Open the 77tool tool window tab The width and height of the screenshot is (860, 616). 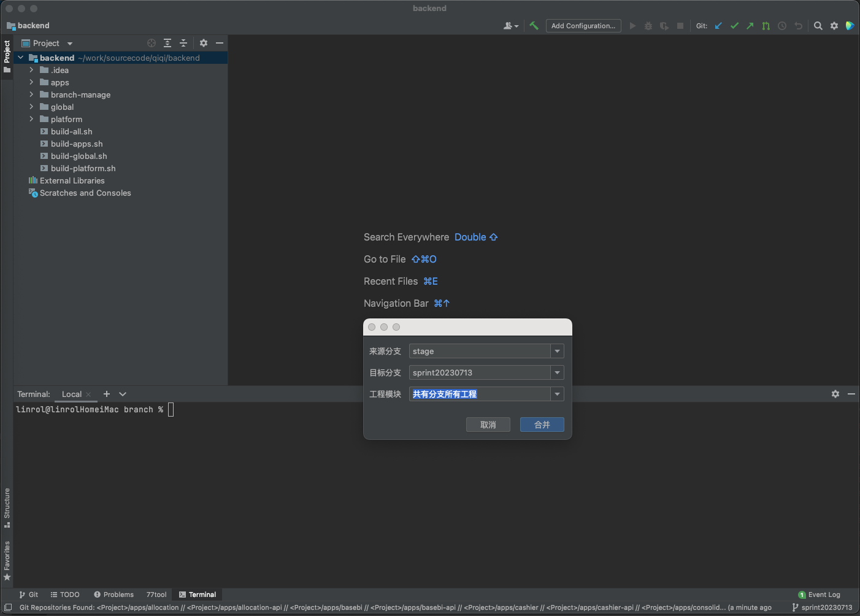tap(156, 595)
